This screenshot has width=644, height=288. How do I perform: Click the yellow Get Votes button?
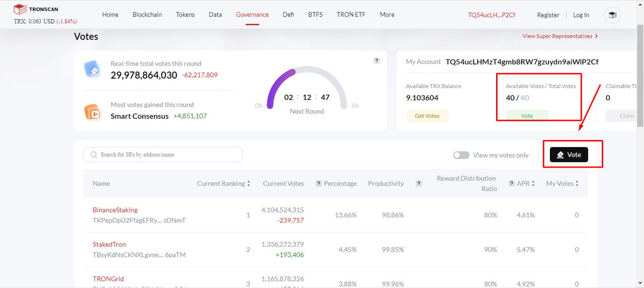point(427,116)
